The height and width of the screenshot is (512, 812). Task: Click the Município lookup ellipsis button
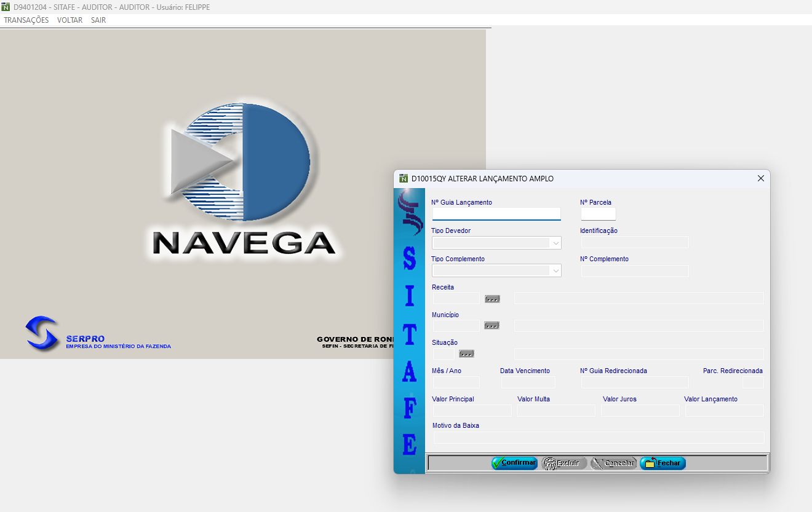pyautogui.click(x=492, y=326)
